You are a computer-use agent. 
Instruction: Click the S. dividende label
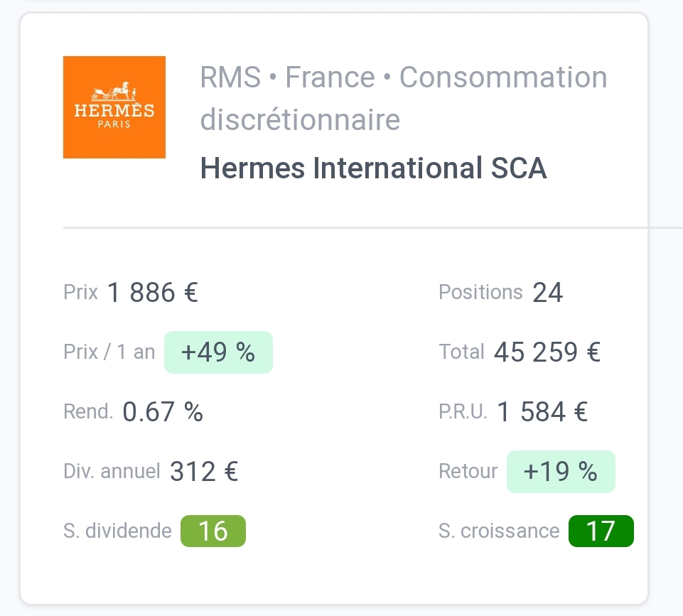(x=117, y=531)
